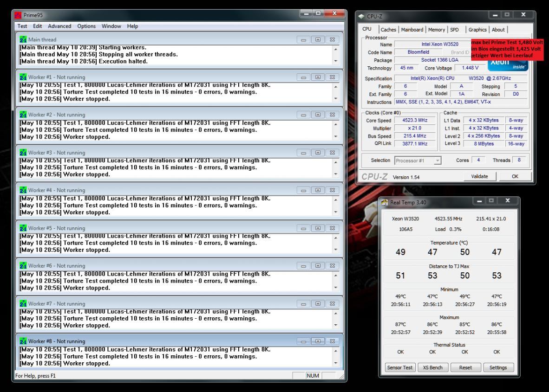Click the Worker #7 window icon

tap(23, 303)
